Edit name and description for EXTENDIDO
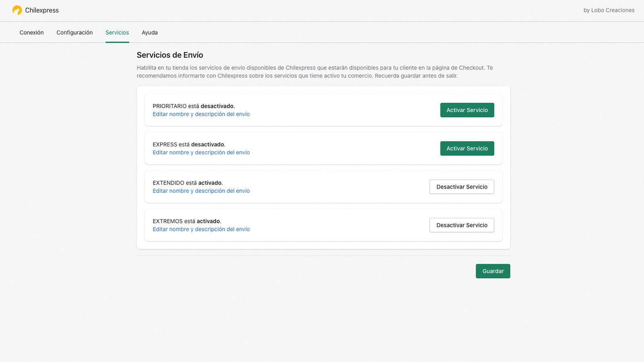Image resolution: width=644 pixels, height=362 pixels. (x=201, y=191)
